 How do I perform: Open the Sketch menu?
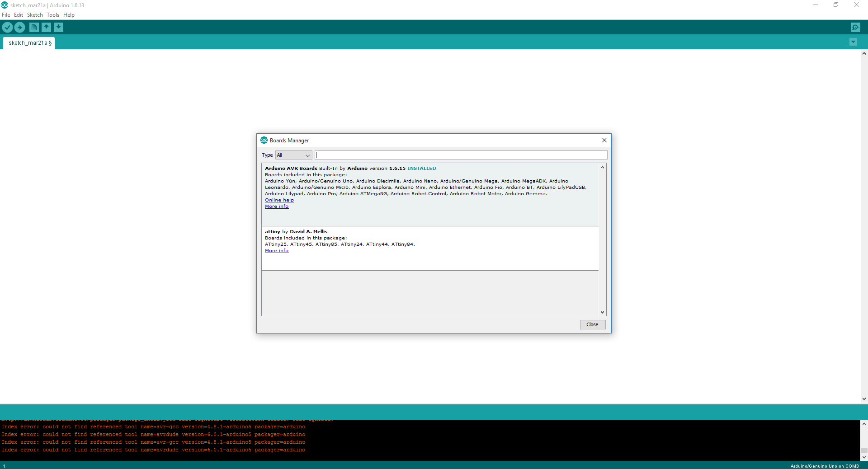[x=35, y=15]
